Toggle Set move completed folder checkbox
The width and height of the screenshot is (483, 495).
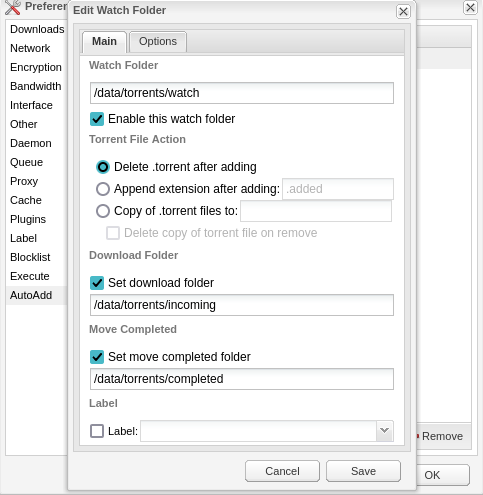[97, 357]
